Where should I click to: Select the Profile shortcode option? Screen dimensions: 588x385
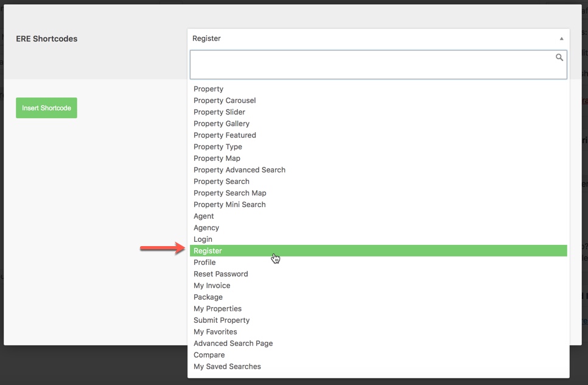[x=379, y=263]
